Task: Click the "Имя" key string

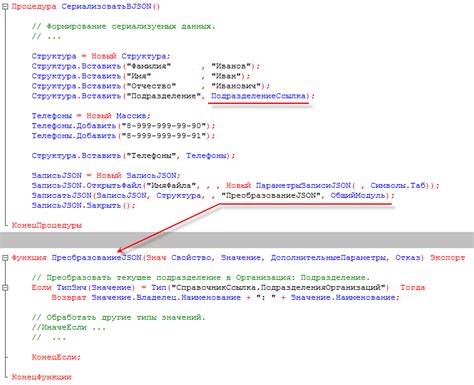Action: click(139, 76)
